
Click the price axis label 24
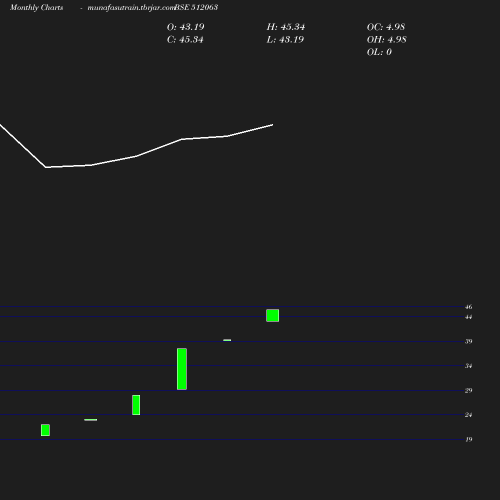pos(469,415)
